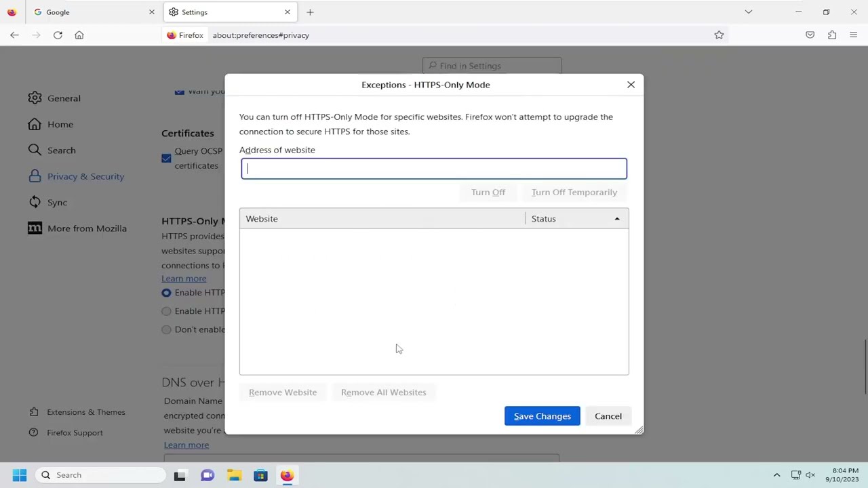Go to the Firefox home page

(79, 35)
